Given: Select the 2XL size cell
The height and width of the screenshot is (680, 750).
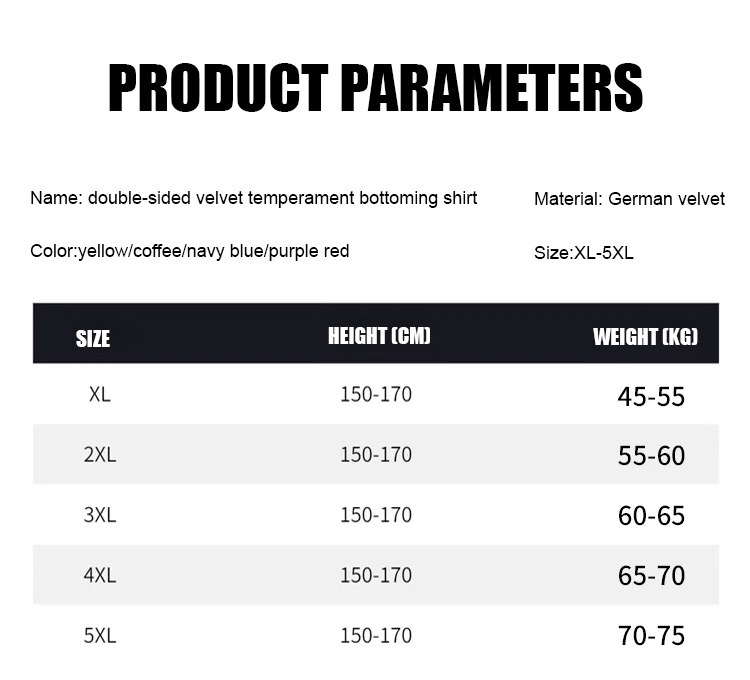Looking at the screenshot, I should coord(99,455).
